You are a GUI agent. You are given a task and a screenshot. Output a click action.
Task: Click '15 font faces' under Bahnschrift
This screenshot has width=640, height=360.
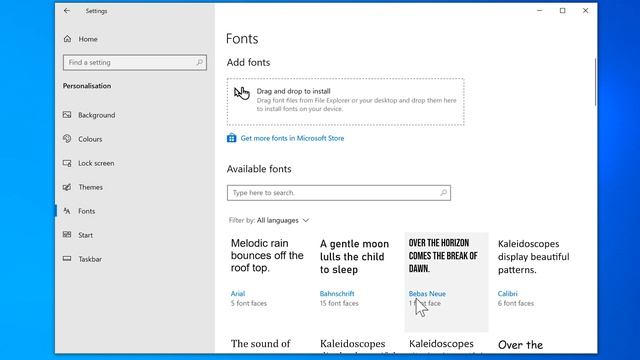click(x=339, y=303)
